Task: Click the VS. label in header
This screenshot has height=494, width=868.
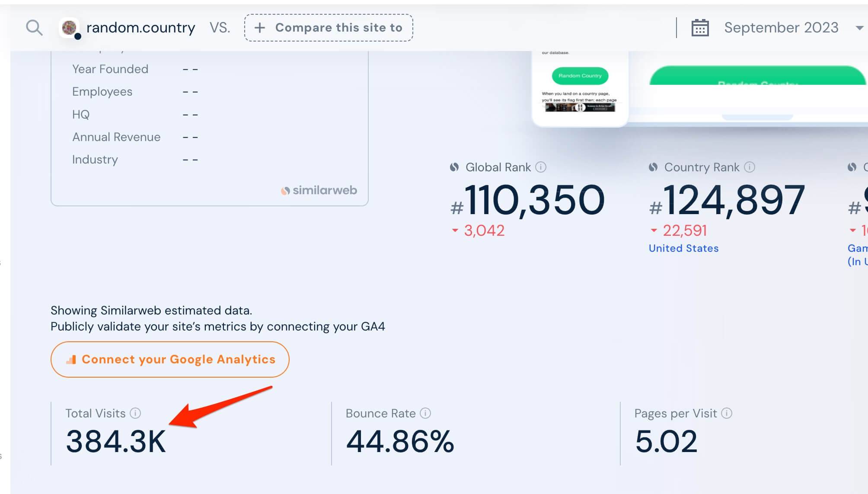Action: (220, 28)
